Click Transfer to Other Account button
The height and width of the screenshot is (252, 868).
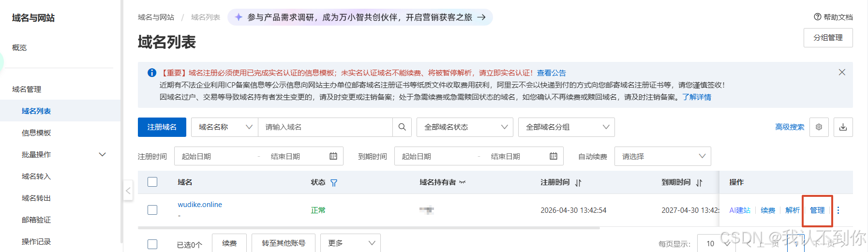[x=284, y=243]
